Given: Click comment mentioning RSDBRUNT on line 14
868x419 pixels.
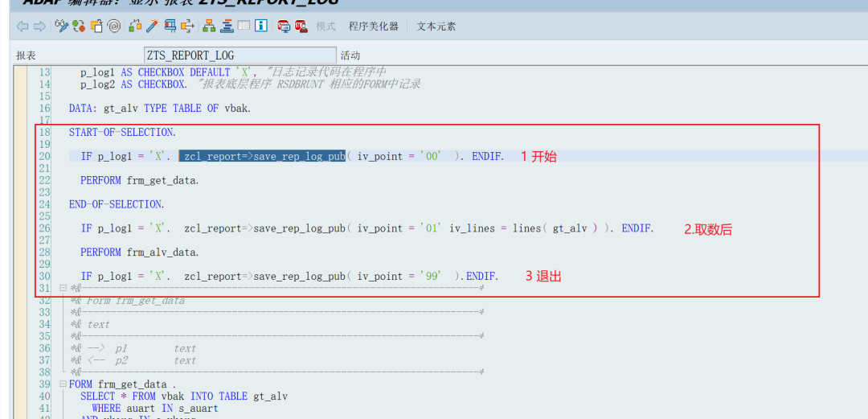Looking at the screenshot, I should pos(307,84).
